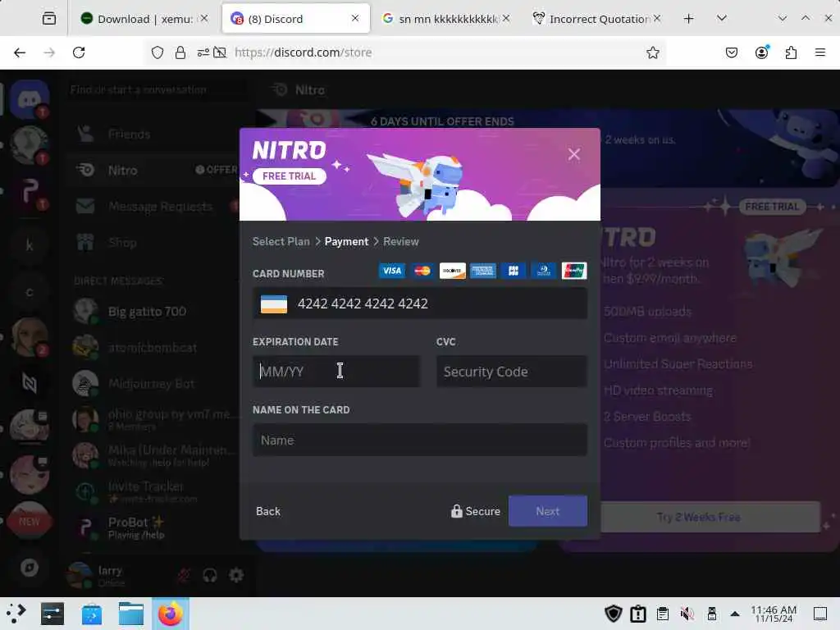840x630 pixels.
Task: Open Message Requests in the sidebar
Action: pyautogui.click(x=155, y=206)
